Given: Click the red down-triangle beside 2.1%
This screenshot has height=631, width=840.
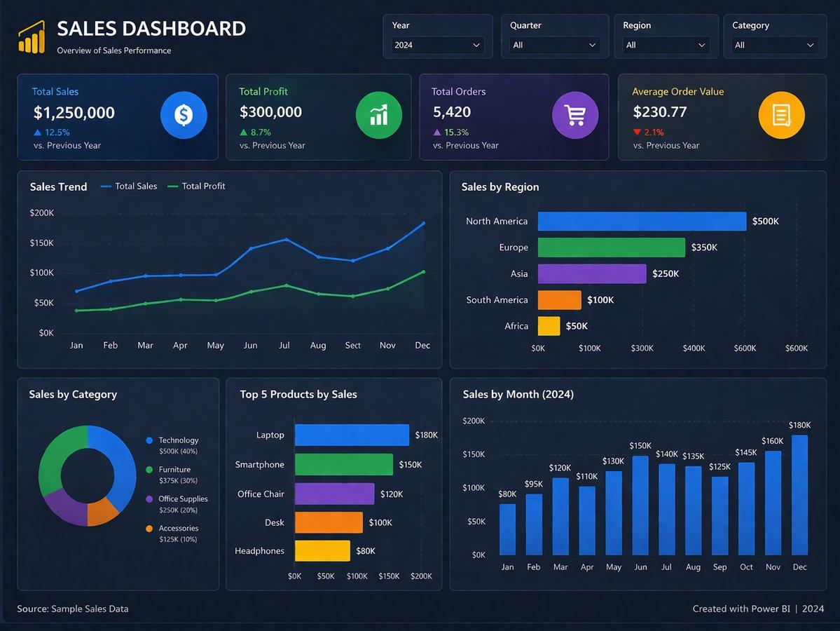Looking at the screenshot, I should pos(637,133).
